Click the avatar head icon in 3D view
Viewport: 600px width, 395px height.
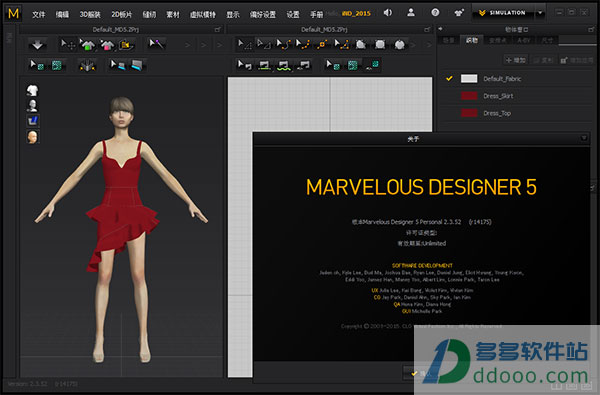tap(33, 137)
